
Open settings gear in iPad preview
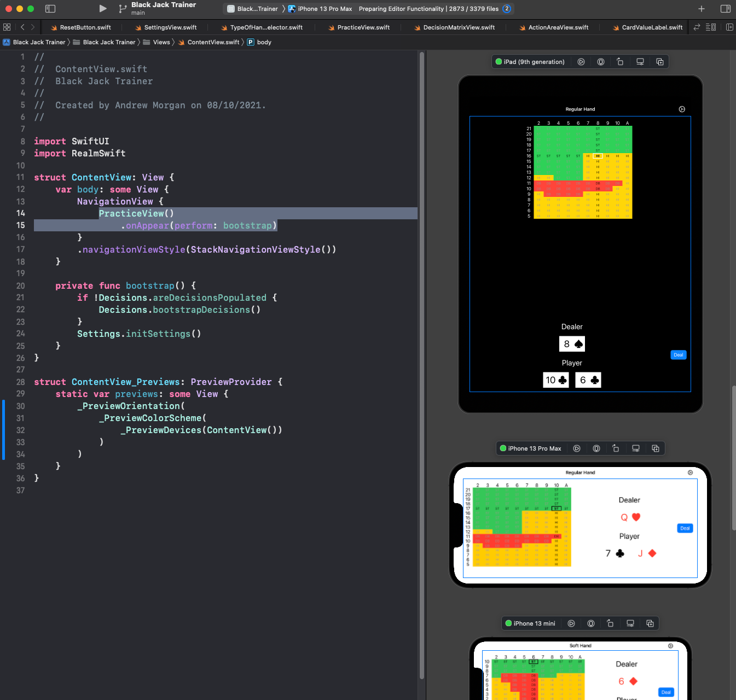click(x=682, y=109)
